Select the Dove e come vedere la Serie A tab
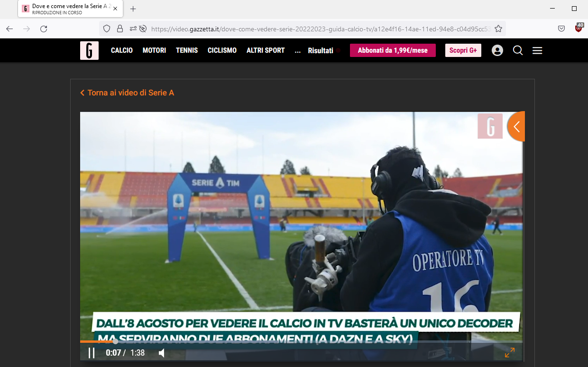 point(71,9)
